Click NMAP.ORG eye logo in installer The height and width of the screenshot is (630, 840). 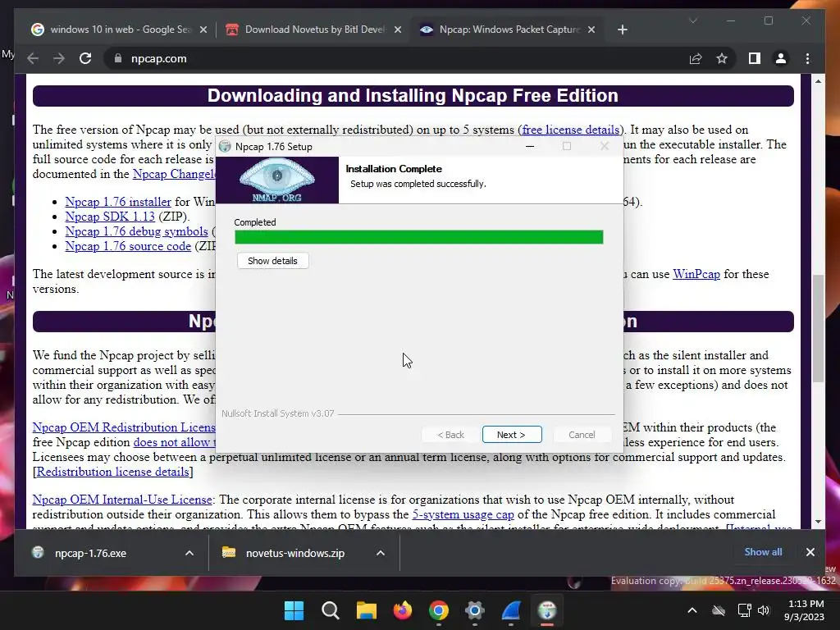coord(277,180)
